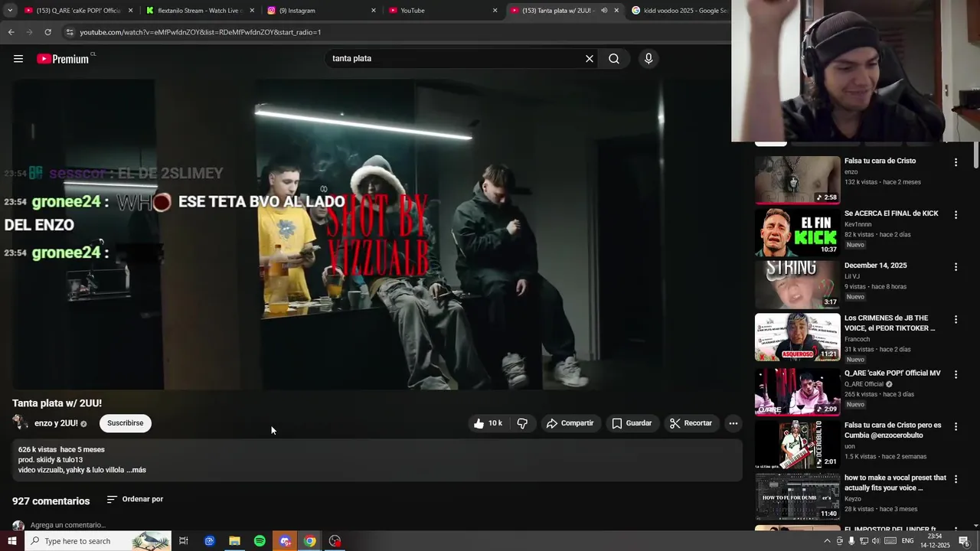Open the enzo y 2UU! channel avatar

(x=20, y=422)
